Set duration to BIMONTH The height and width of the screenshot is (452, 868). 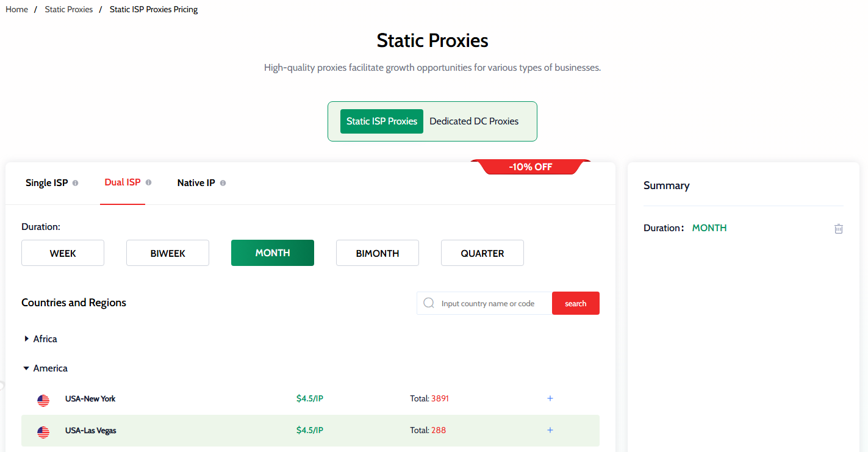tap(378, 253)
